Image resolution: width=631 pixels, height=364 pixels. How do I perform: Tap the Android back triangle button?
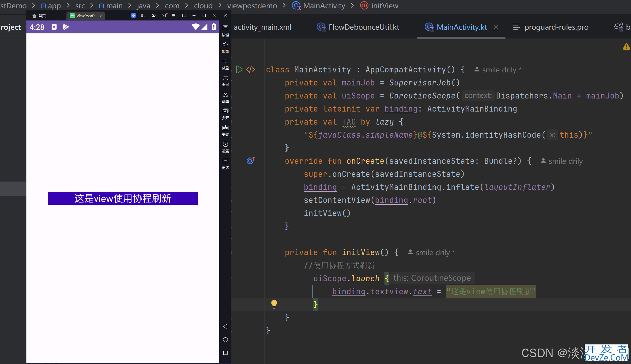click(225, 327)
